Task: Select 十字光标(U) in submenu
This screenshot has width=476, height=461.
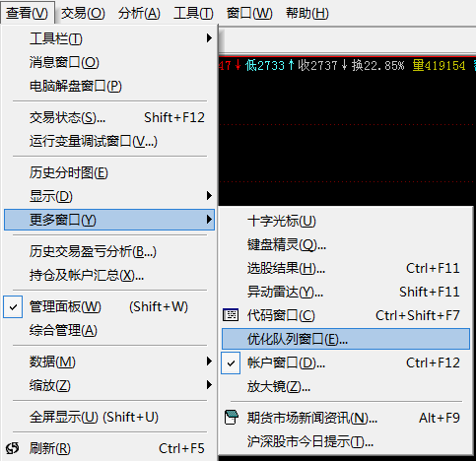Action: (x=346, y=221)
